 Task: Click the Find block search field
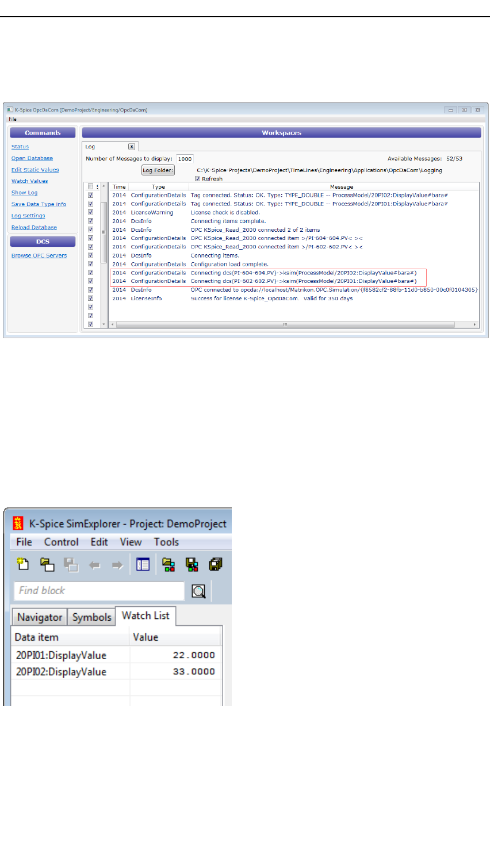[x=99, y=591]
